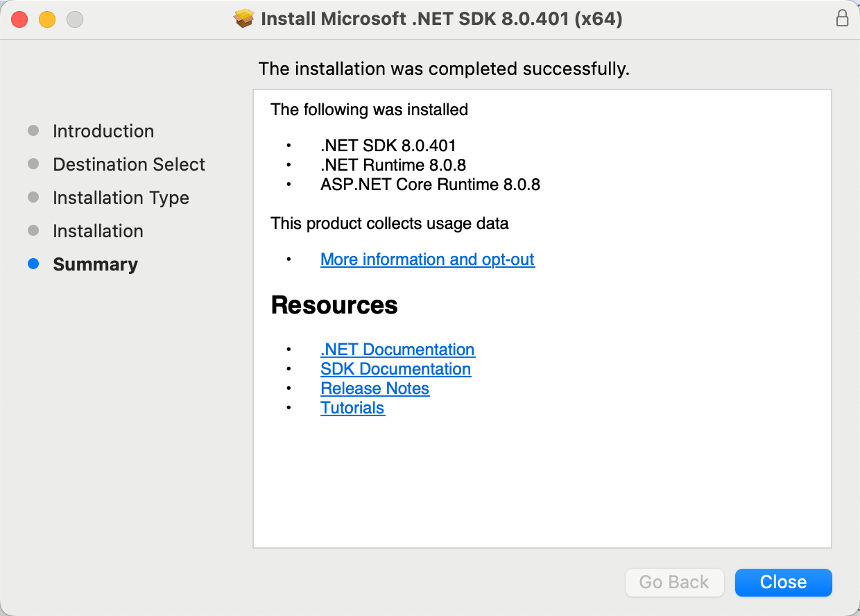860x616 pixels.
Task: Open the More information and opt-out link
Action: 427,259
